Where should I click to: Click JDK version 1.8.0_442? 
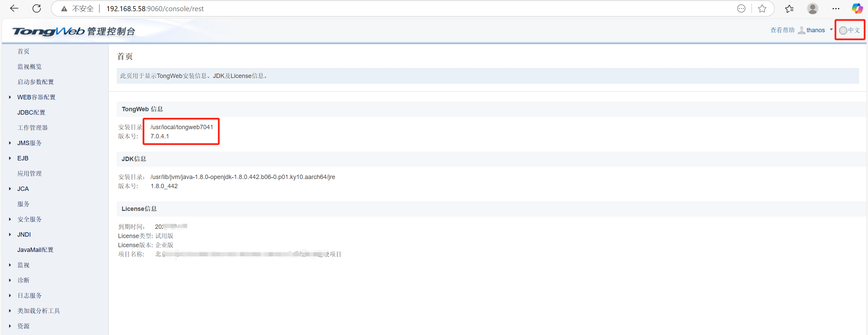click(164, 186)
